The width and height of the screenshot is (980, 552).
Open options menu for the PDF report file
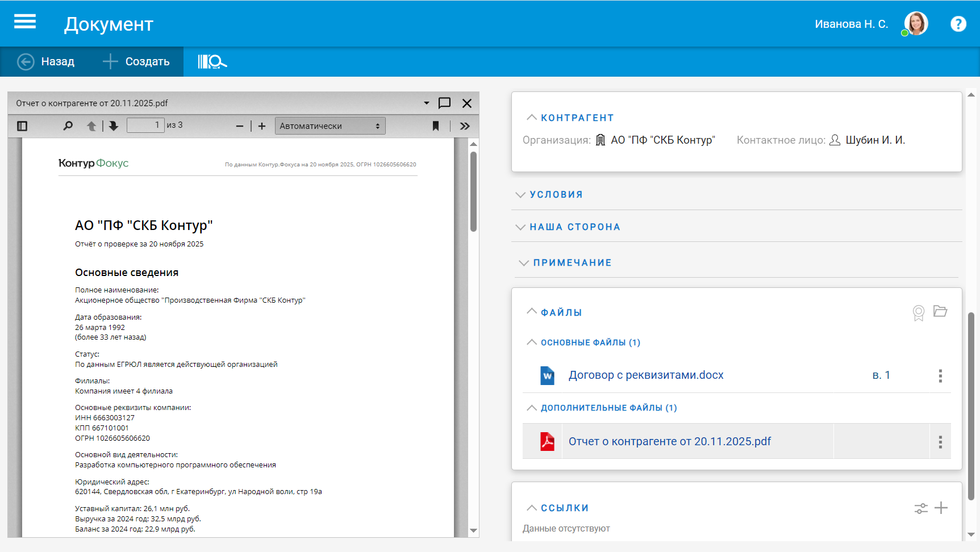pos(940,442)
